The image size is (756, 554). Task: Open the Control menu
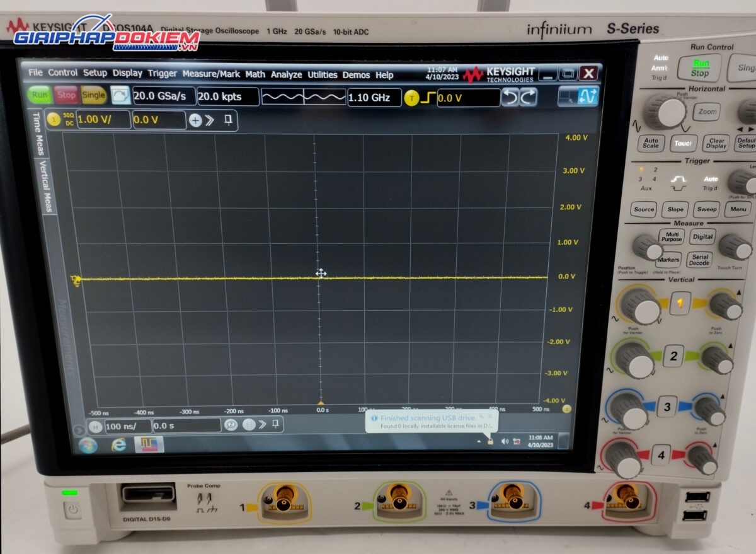click(63, 72)
